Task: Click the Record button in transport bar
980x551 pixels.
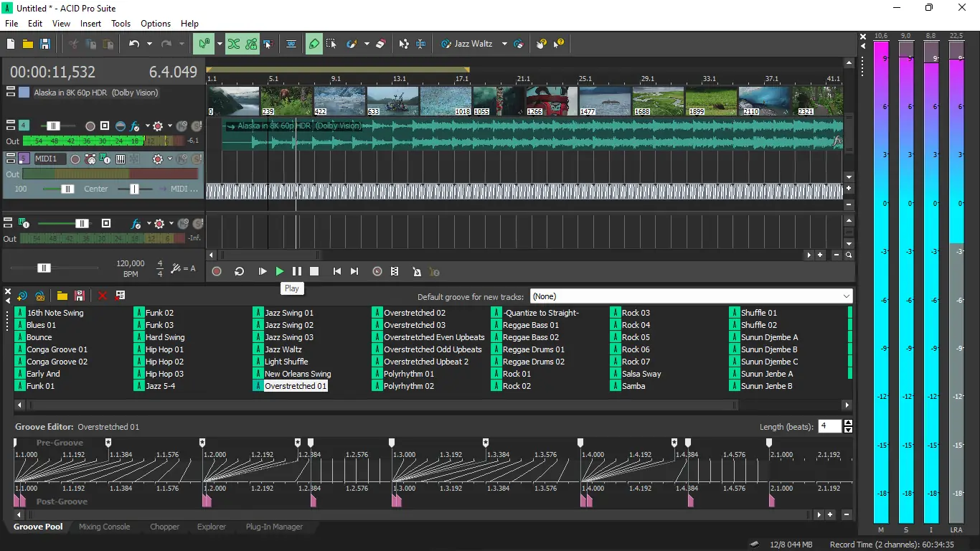Action: click(217, 271)
